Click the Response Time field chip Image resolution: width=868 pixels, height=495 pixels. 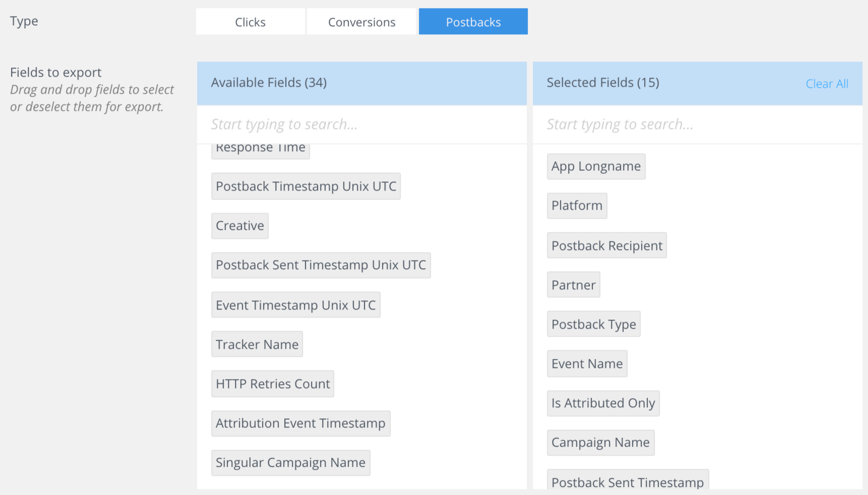click(261, 151)
